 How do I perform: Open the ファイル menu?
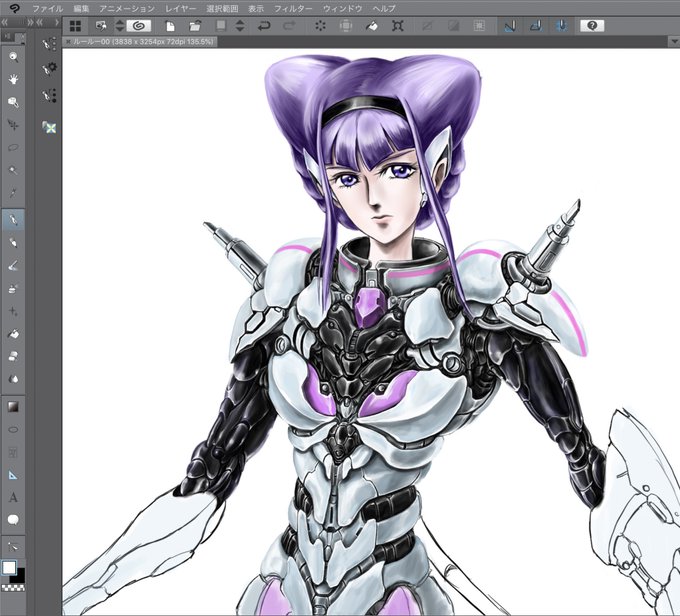pos(48,8)
